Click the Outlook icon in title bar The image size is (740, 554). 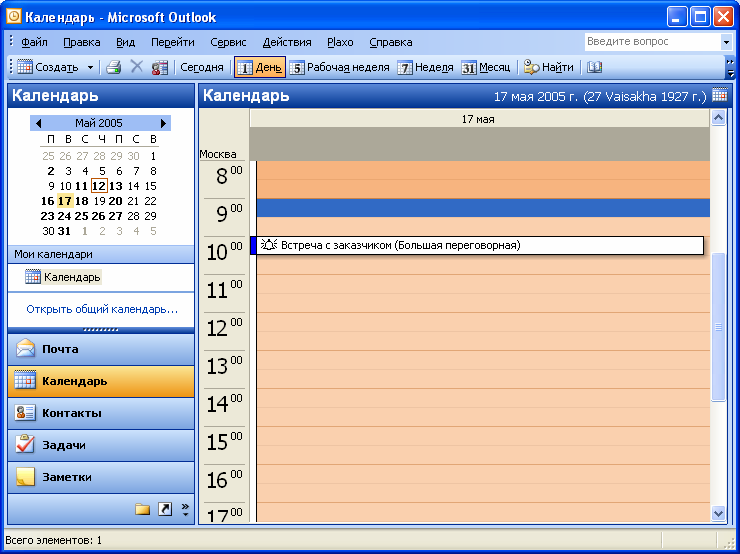coord(14,17)
